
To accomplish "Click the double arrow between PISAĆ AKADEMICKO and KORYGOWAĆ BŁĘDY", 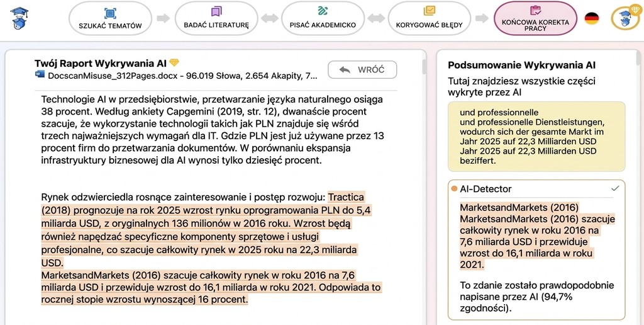I will coord(376,18).
